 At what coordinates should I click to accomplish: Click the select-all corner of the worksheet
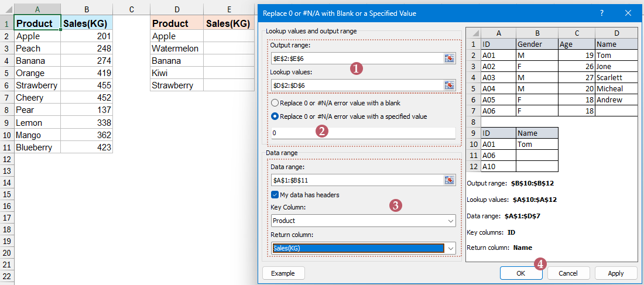(6, 9)
